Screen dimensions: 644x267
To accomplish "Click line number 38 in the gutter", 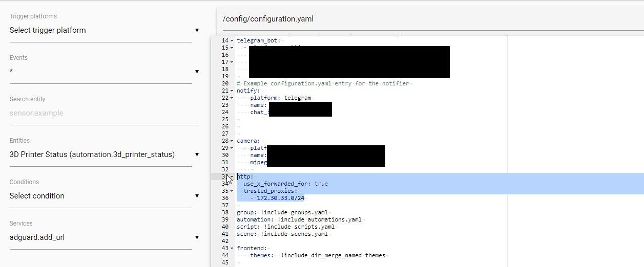I will pyautogui.click(x=225, y=212).
